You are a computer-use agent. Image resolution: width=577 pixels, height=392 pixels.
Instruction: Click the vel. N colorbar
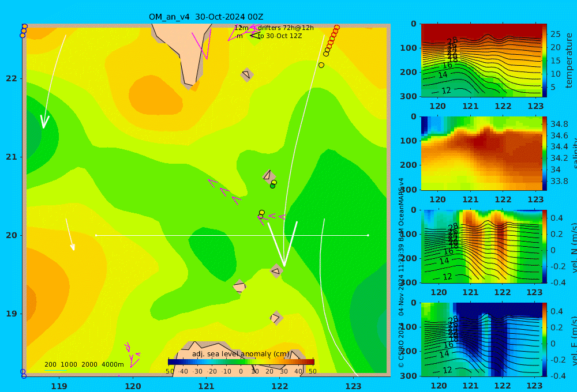click(x=544, y=246)
